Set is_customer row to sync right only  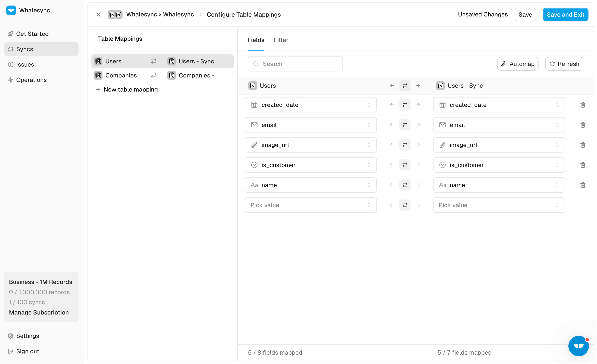click(418, 165)
